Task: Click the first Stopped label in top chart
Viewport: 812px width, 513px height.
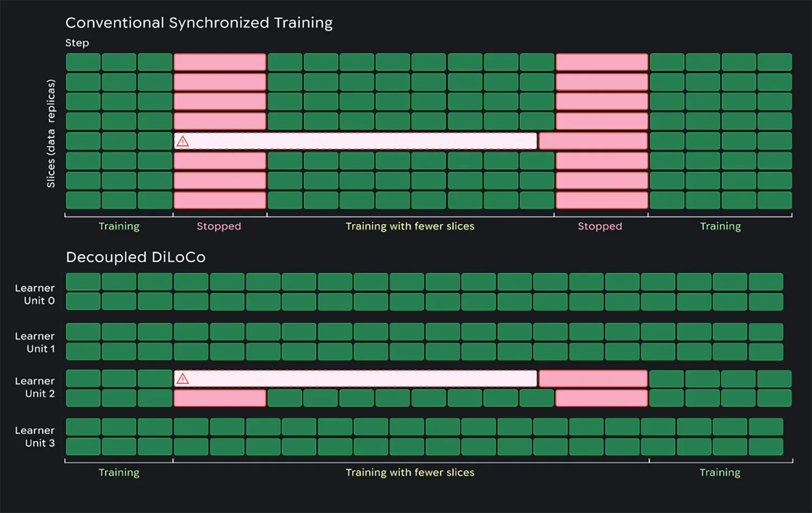Action: pyautogui.click(x=219, y=226)
